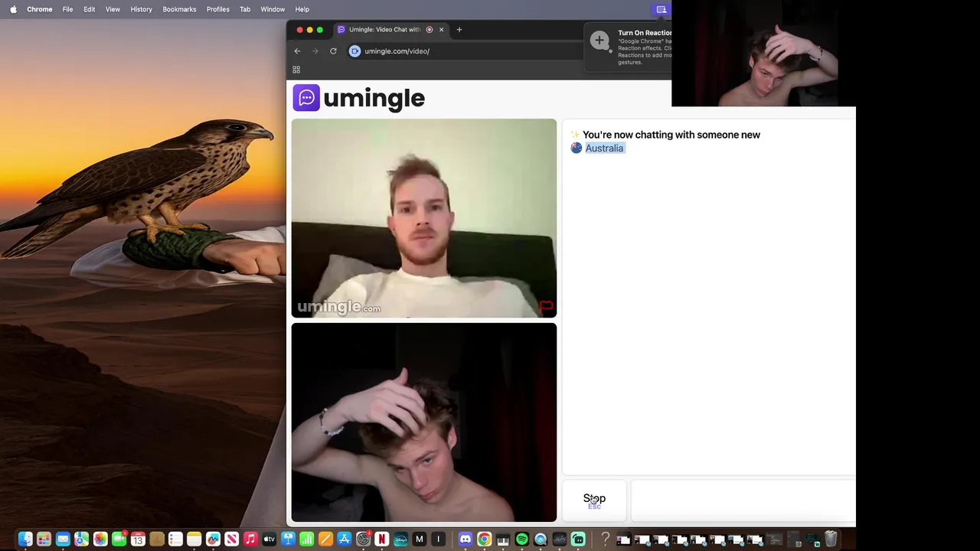Open Launchpad from the Dock
Image resolution: width=980 pixels, height=551 pixels.
pos(44,540)
